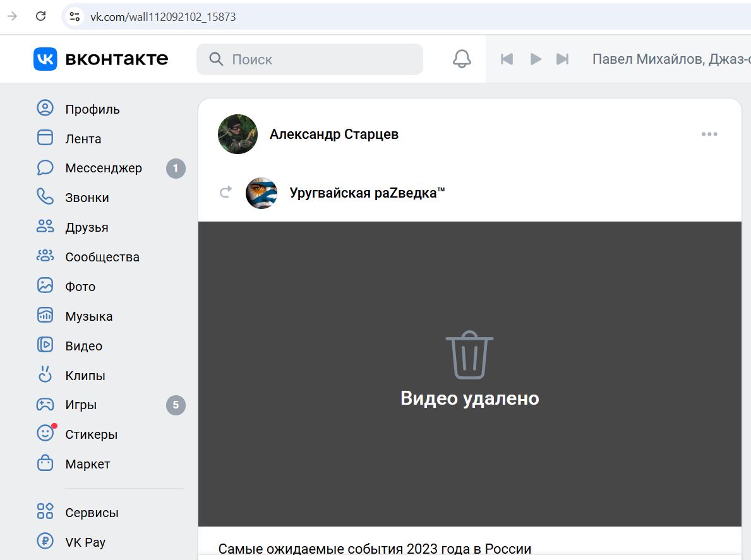Image resolution: width=751 pixels, height=560 pixels.
Task: Open the Фото section
Action: 80,287
